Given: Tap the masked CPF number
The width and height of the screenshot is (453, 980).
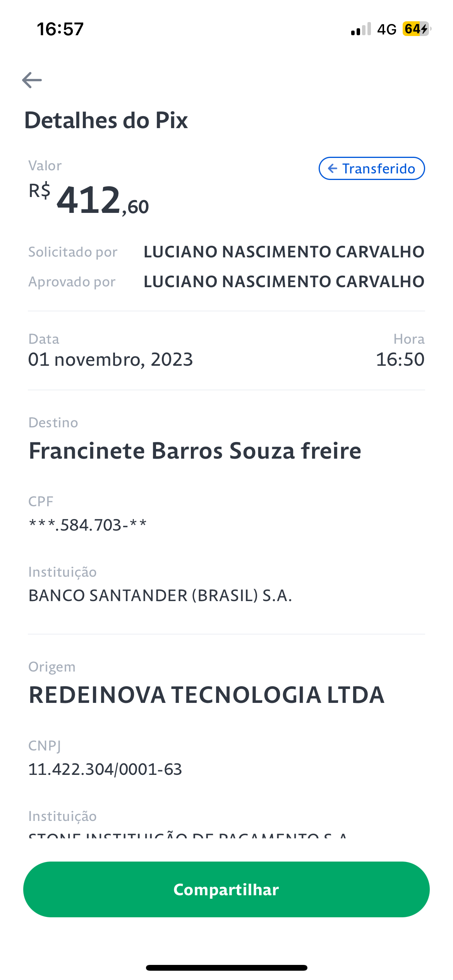Looking at the screenshot, I should click(x=88, y=525).
